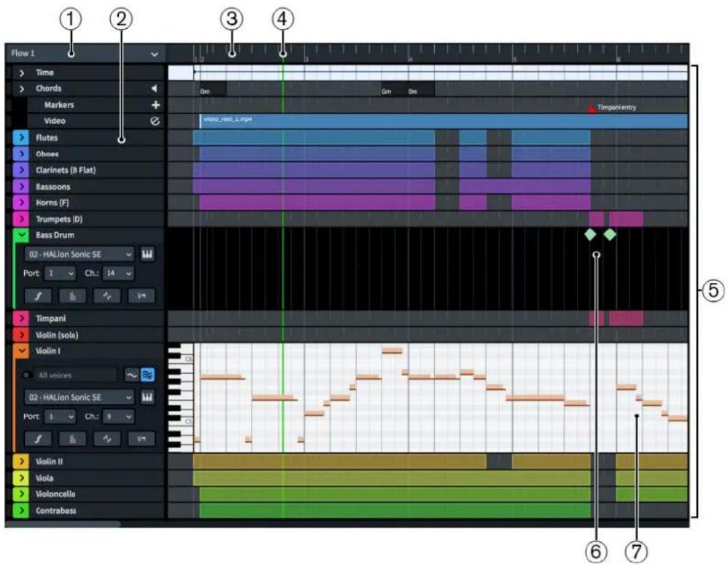Expand the Oboes track
The width and height of the screenshot is (728, 565).
[21, 154]
